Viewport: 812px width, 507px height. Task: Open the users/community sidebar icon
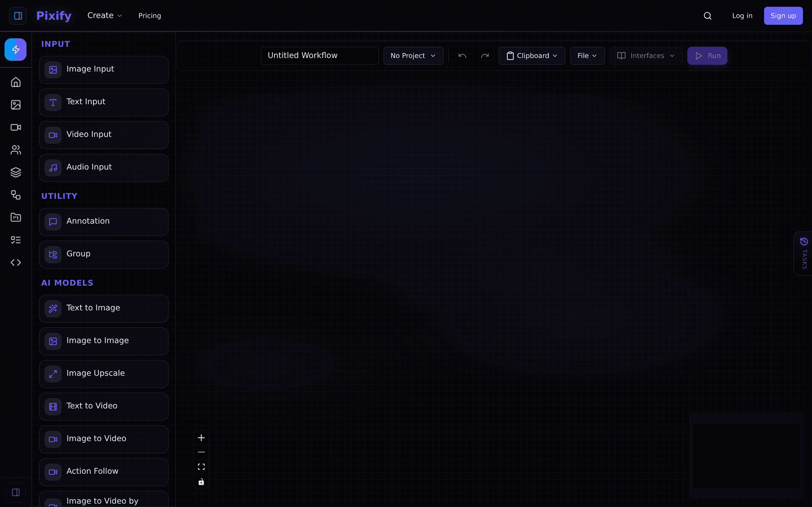pos(16,150)
